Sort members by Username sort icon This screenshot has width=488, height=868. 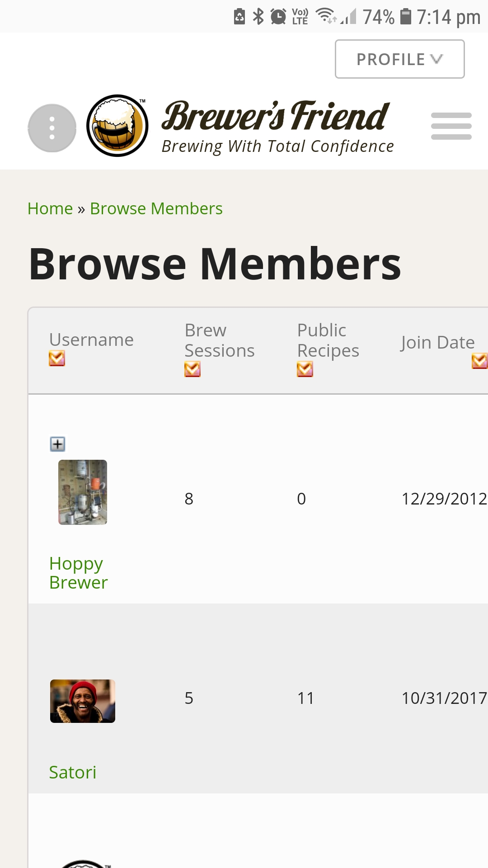pyautogui.click(x=57, y=359)
